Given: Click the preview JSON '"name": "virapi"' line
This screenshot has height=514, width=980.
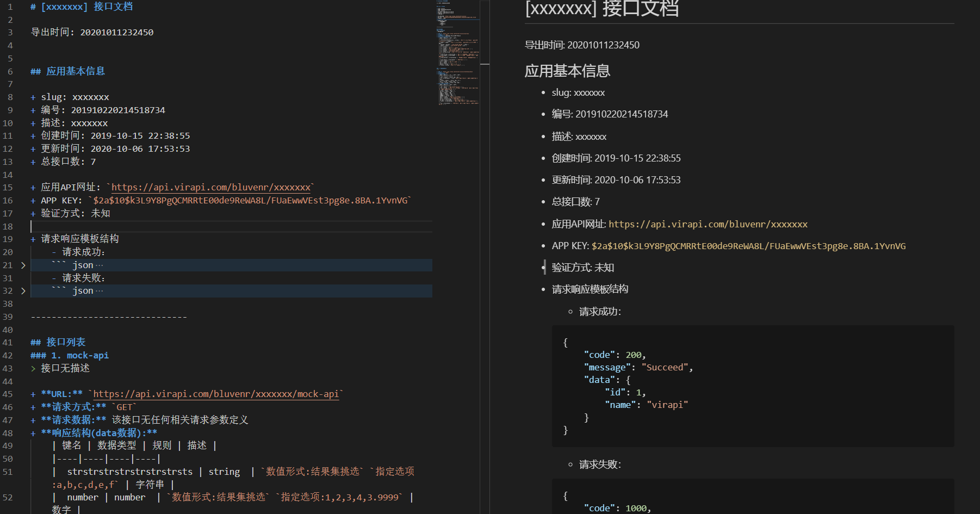Looking at the screenshot, I should (647, 405).
